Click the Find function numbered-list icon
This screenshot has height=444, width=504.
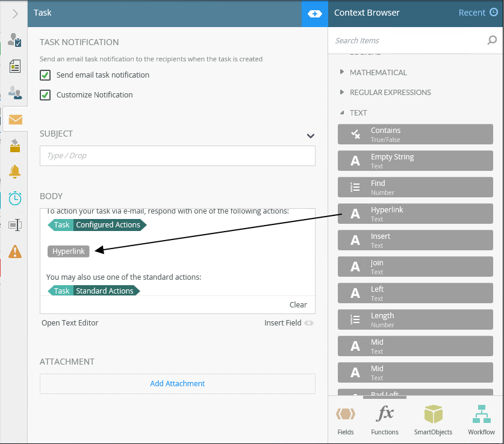pos(355,187)
